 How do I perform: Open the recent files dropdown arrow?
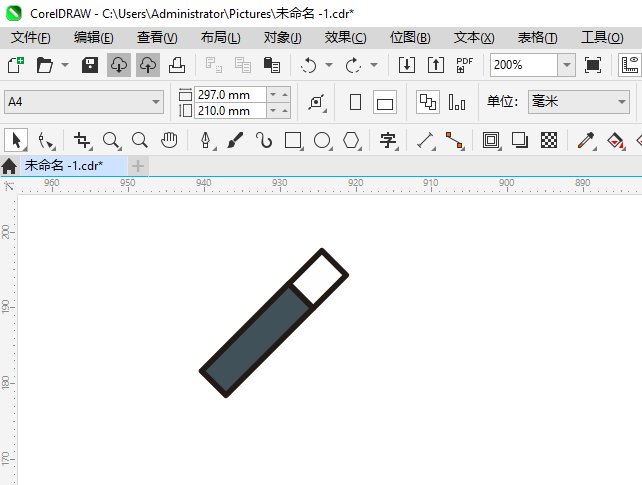[x=65, y=65]
